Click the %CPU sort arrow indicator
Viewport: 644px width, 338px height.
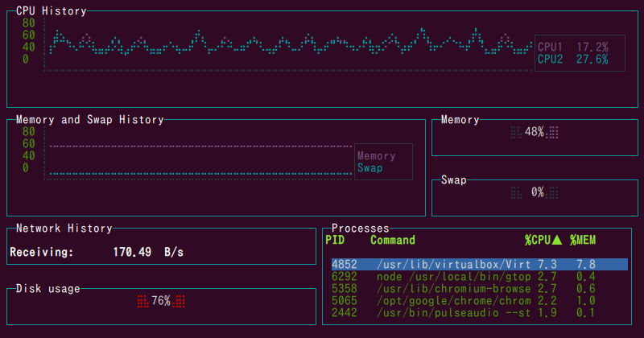pos(556,240)
